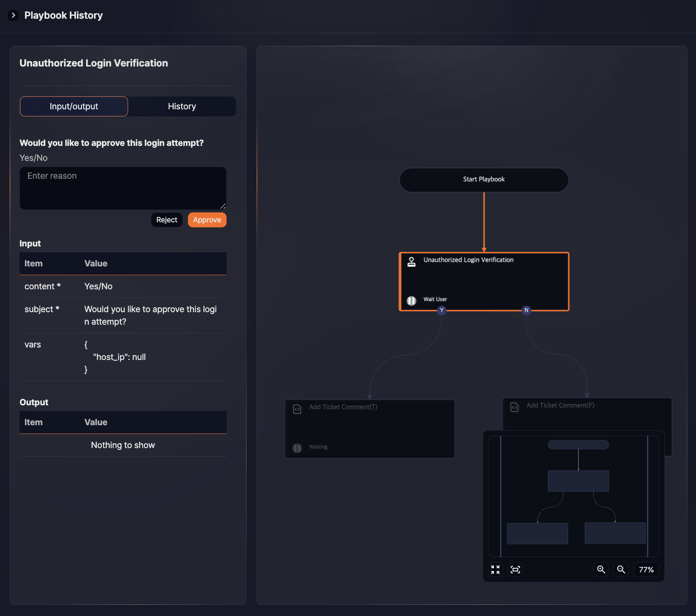
Task: Click the user icon on Unauthorized Login Verification node
Action: point(411,261)
